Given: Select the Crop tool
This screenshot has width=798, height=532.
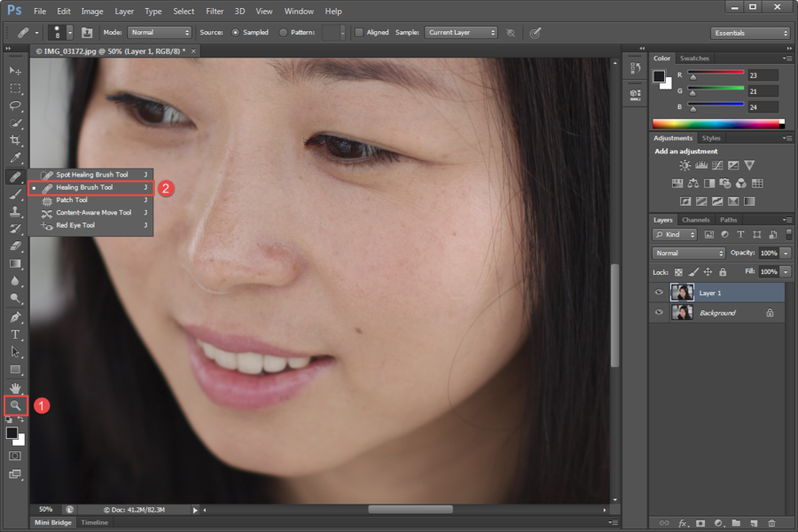Looking at the screenshot, I should pyautogui.click(x=15, y=140).
